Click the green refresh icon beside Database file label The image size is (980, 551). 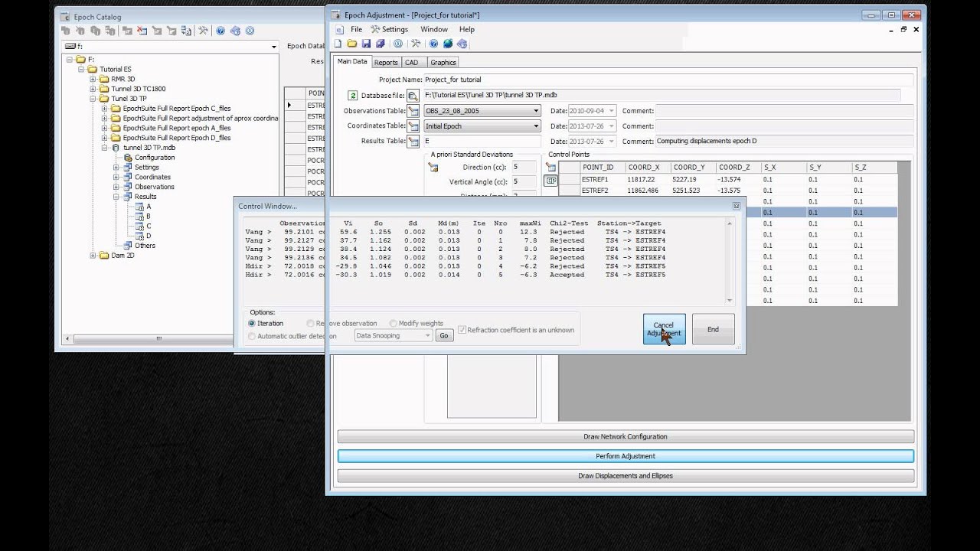353,96
